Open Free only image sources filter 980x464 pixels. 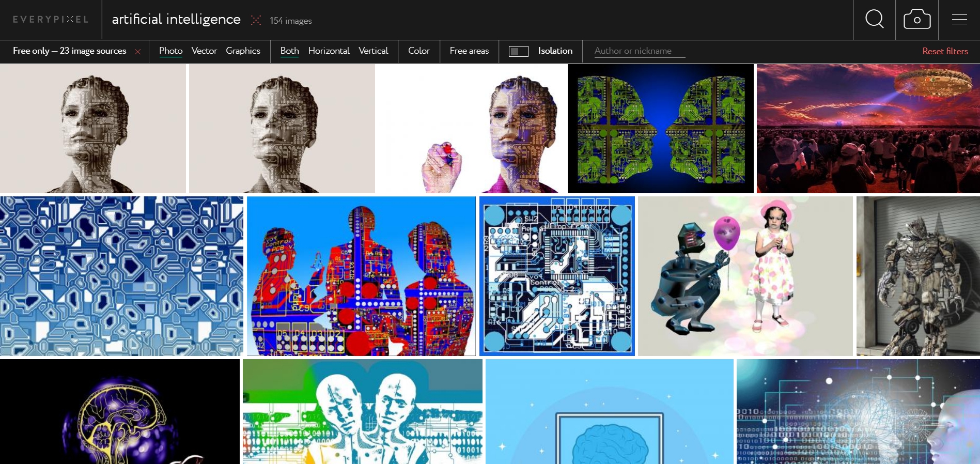(x=69, y=51)
